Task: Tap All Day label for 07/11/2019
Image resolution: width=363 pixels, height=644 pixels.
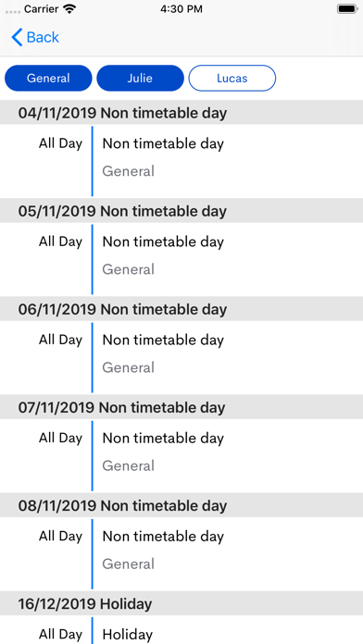Action: pos(60,439)
